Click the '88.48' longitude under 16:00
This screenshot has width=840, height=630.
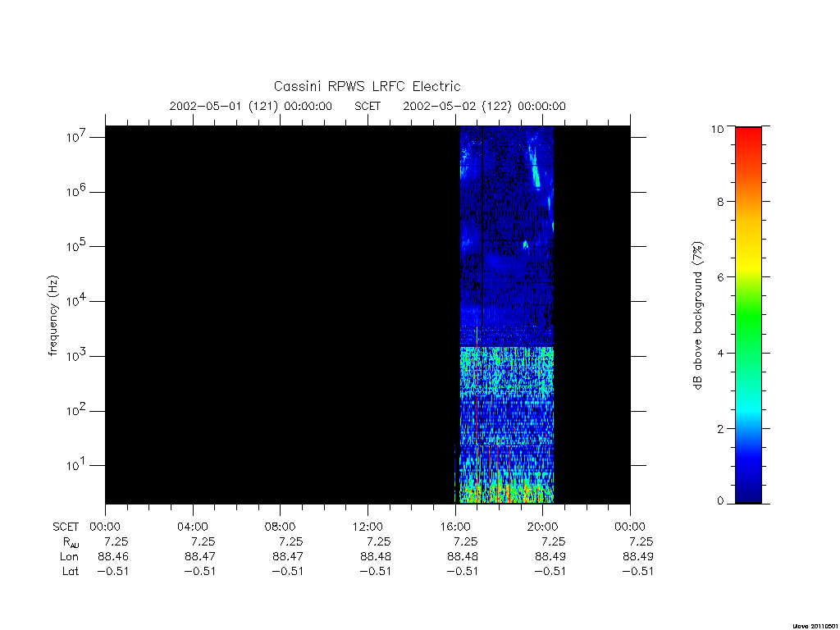tap(463, 557)
